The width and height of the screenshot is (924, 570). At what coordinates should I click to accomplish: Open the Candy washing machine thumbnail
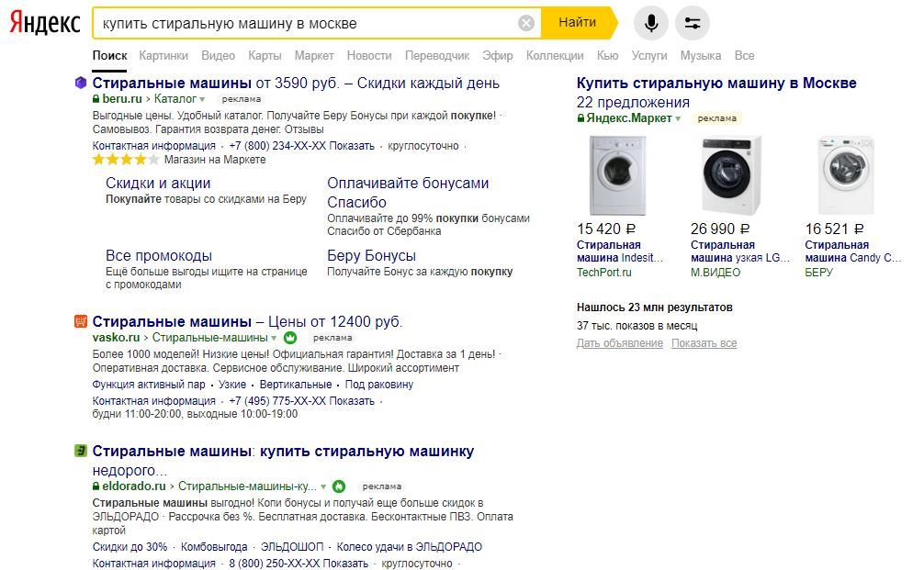[846, 175]
